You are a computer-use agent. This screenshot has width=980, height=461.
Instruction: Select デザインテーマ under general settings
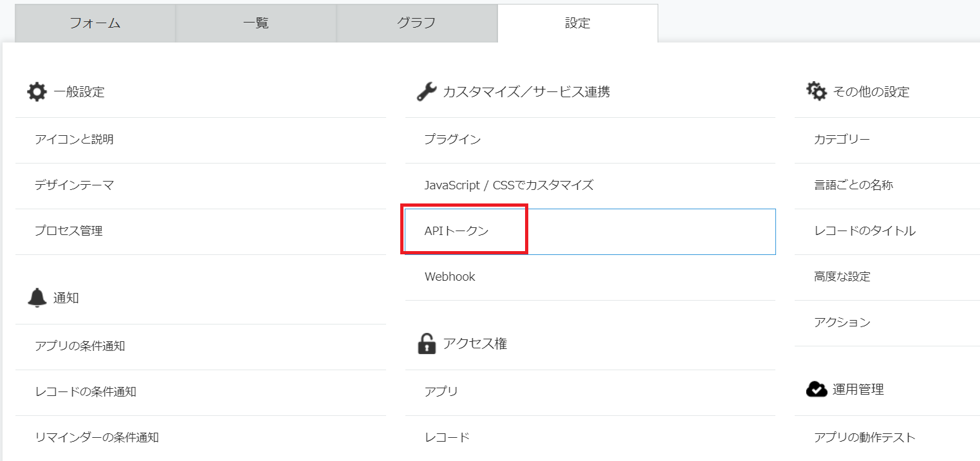click(74, 185)
